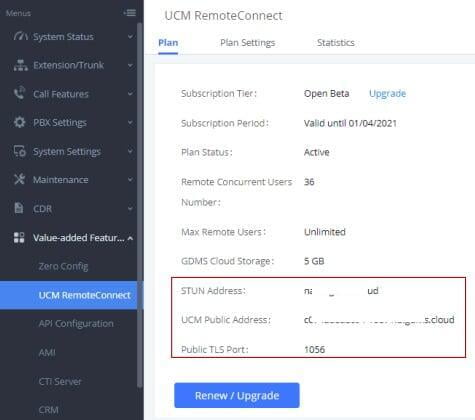Click the System Status gauge icon
This screenshot has width=475, height=420.
[20, 36]
